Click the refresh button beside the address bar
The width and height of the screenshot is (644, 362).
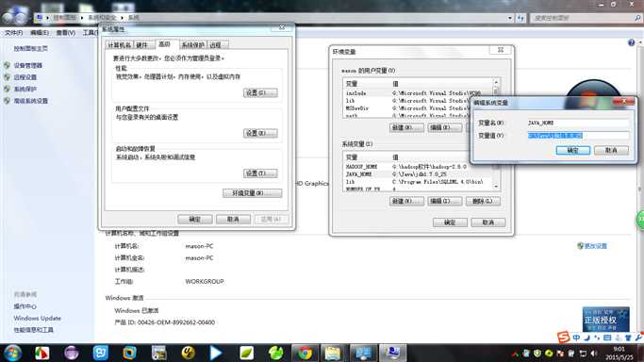click(x=520, y=18)
